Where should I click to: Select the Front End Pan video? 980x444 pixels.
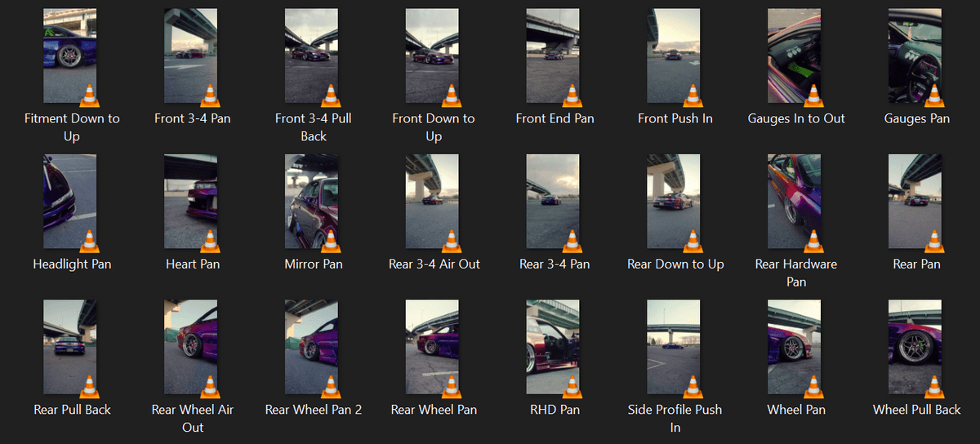point(554,55)
